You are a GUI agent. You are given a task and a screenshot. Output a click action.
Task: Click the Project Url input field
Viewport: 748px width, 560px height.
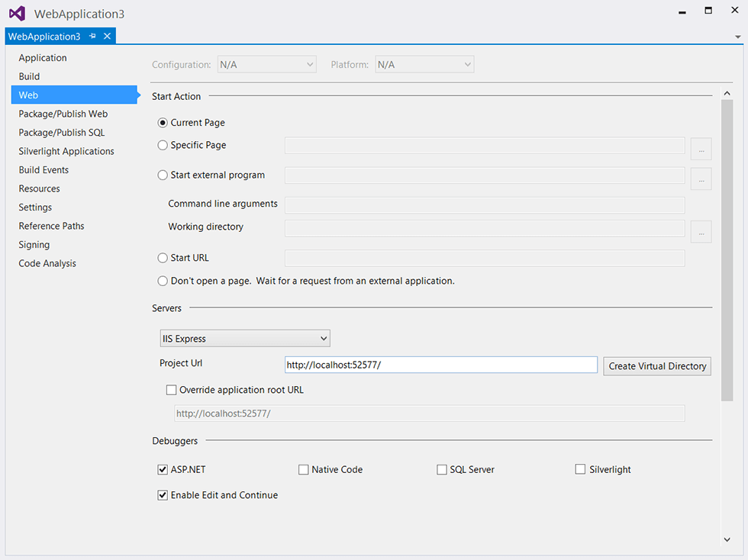(x=441, y=365)
